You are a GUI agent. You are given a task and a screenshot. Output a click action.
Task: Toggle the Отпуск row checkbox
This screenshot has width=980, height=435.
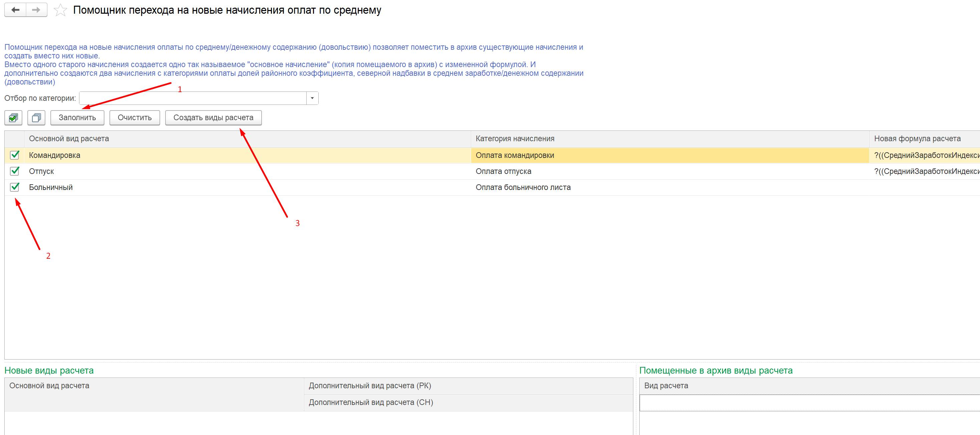[x=15, y=171]
